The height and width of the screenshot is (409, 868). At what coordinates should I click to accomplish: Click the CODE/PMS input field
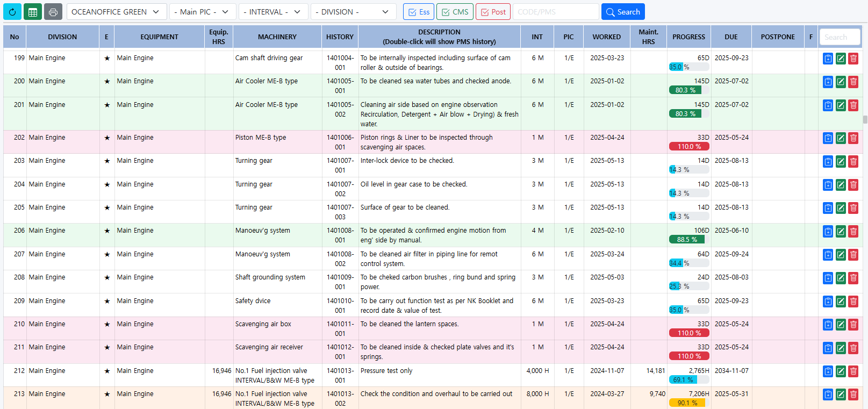pos(556,12)
